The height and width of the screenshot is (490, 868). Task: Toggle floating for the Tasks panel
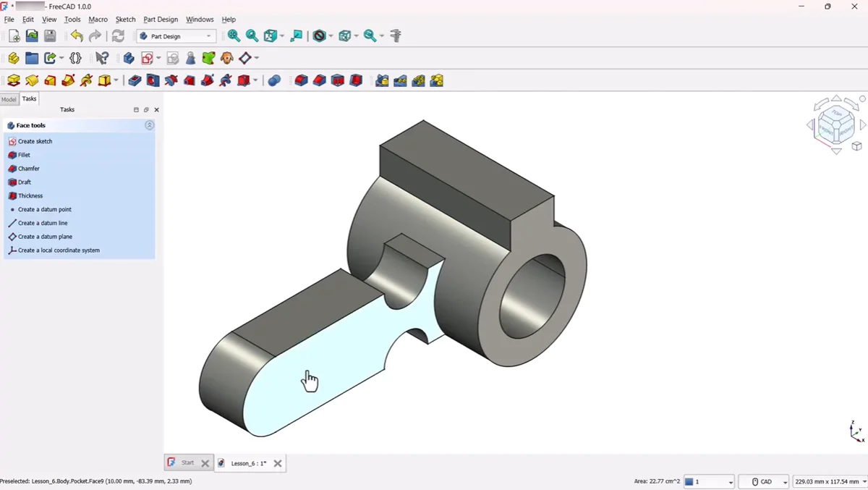pyautogui.click(x=146, y=110)
